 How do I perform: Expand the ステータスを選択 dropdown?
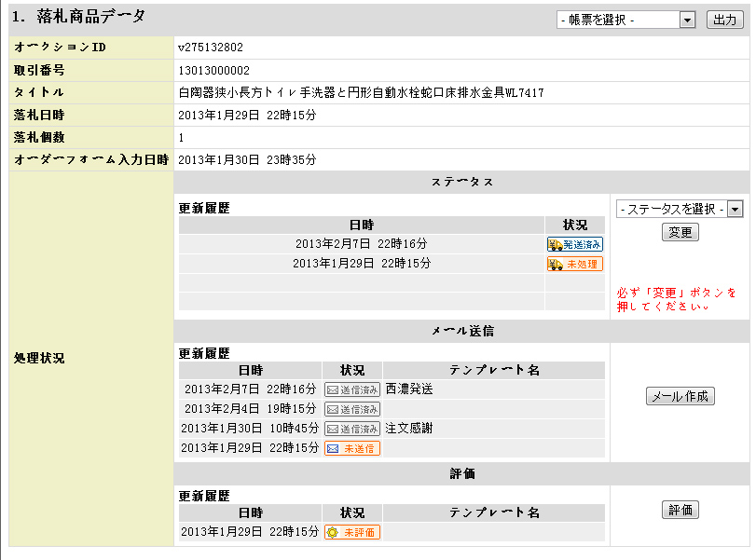coord(679,210)
